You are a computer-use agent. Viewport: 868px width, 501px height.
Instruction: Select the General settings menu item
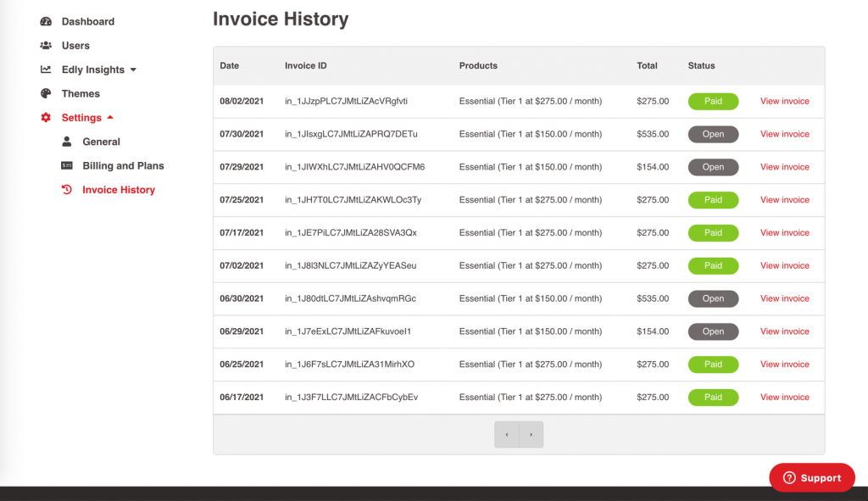[x=102, y=142]
